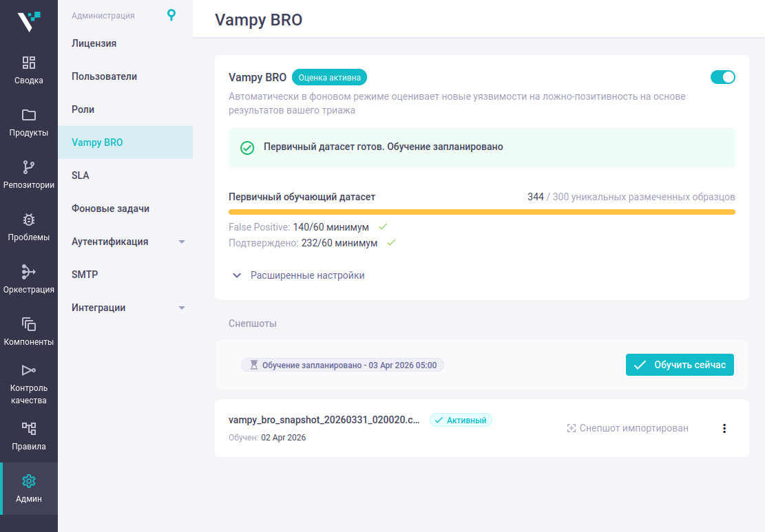Select Лицензия in the admin menu
Image resolution: width=765 pixels, height=532 pixels.
tap(94, 43)
